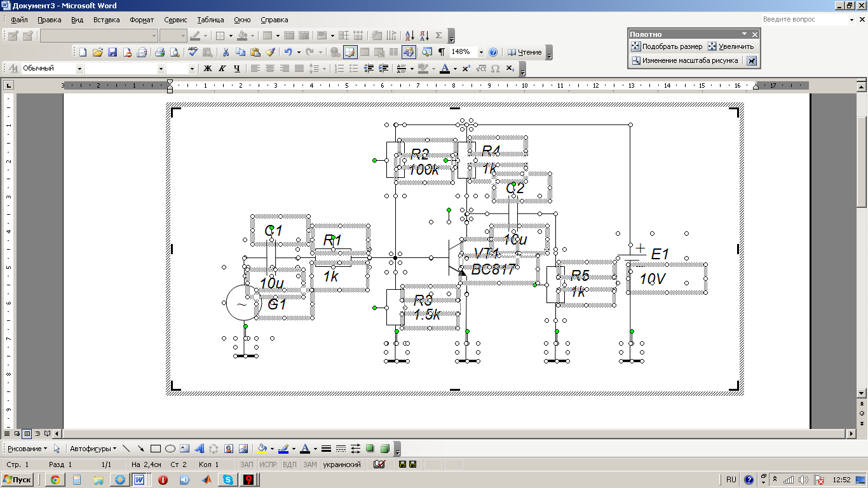Open the Обычный style dropdown
Viewport: 868px width, 488px height.
pos(79,69)
